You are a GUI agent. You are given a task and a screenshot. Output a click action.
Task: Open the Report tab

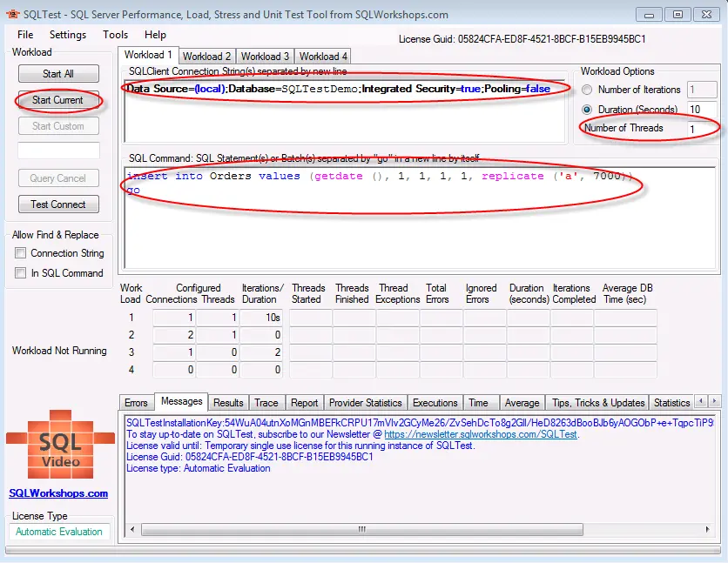point(305,403)
